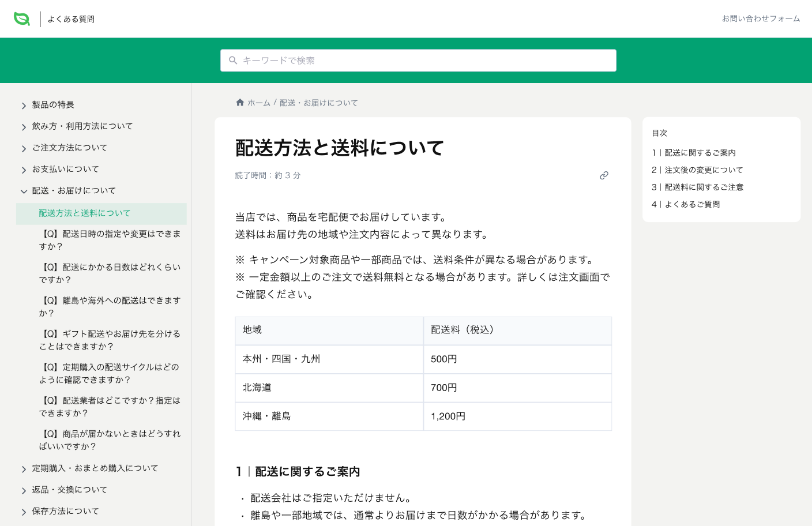Click 配送・お届けについて in the breadcrumb
Screen dimensions: 812x526
pyautogui.click(x=318, y=102)
